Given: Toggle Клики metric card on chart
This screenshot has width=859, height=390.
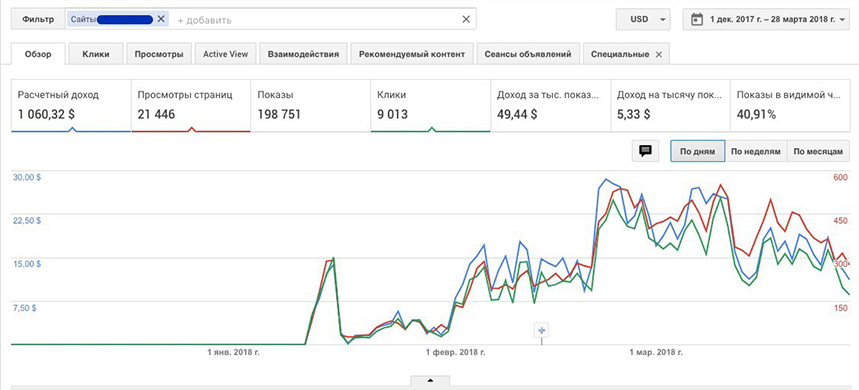Looking at the screenshot, I should (431, 105).
